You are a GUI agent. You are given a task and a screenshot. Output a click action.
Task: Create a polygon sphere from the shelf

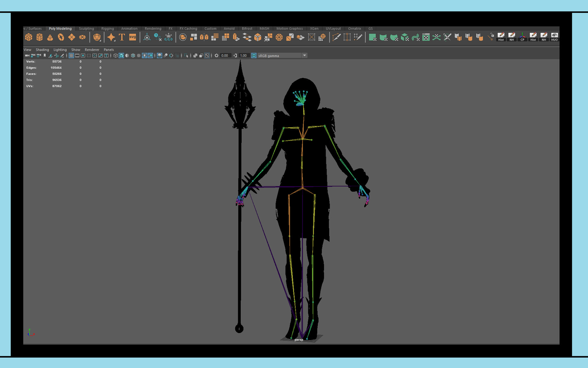[x=39, y=37]
